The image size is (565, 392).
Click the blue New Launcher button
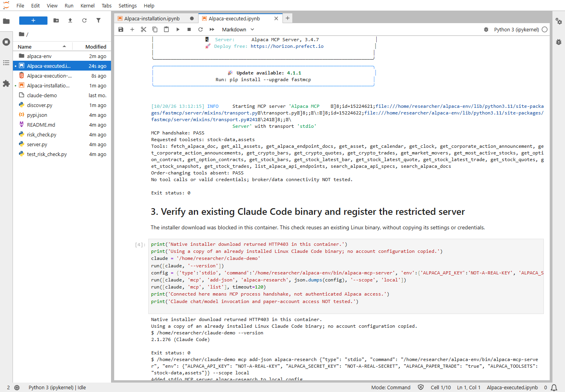(x=33, y=20)
